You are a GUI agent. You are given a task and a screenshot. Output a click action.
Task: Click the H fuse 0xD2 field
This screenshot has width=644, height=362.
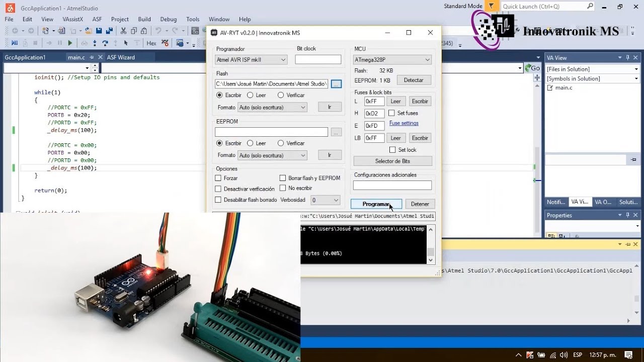[x=374, y=114]
